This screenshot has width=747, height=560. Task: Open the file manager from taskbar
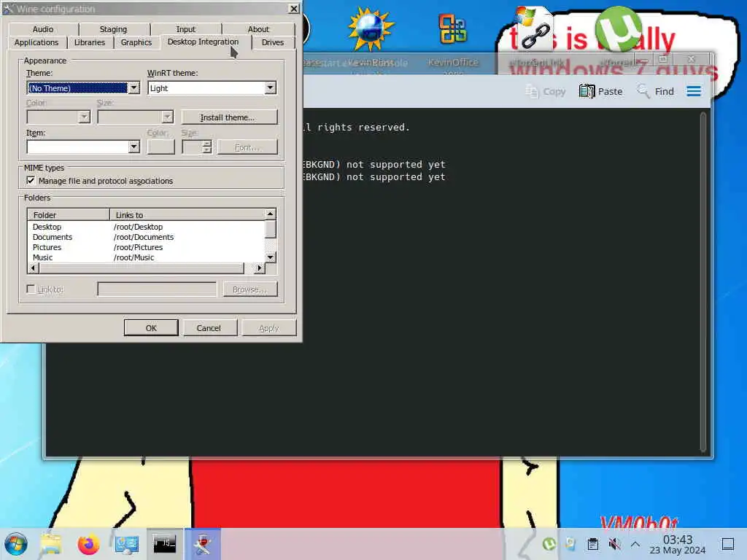coord(51,544)
